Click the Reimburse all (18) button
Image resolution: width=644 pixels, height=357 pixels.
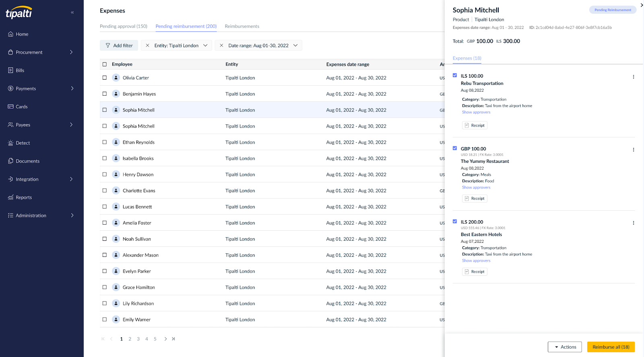[611, 347]
